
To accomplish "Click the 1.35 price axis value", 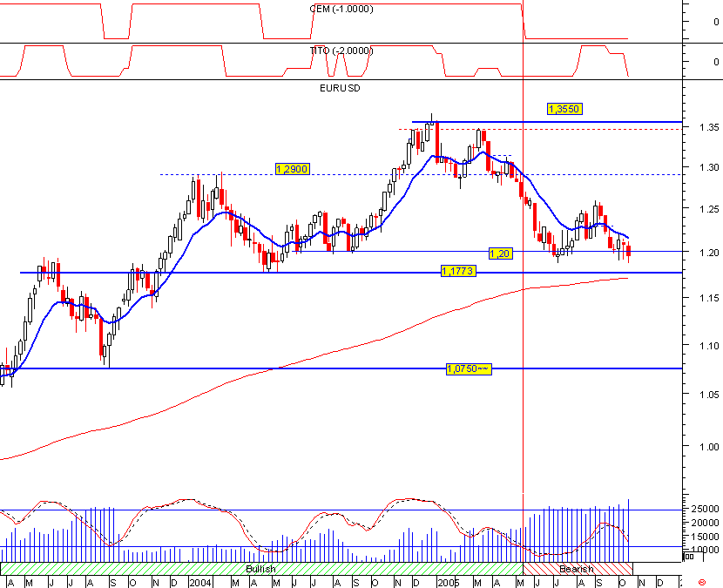I will [709, 127].
